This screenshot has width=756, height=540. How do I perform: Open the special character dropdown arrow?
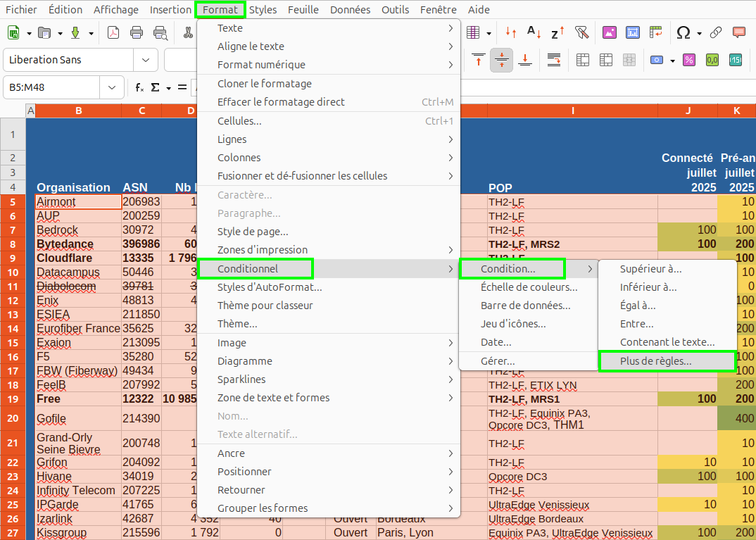pyautogui.click(x=699, y=33)
